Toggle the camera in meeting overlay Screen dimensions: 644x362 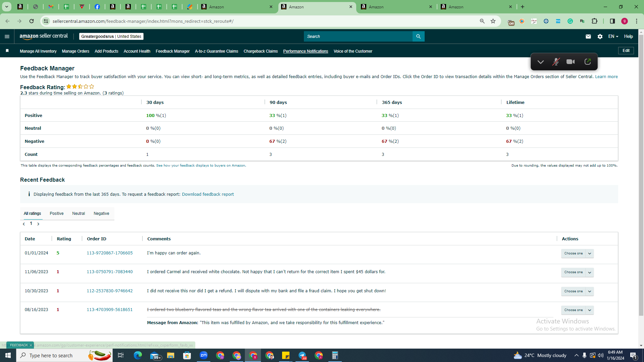(571, 62)
